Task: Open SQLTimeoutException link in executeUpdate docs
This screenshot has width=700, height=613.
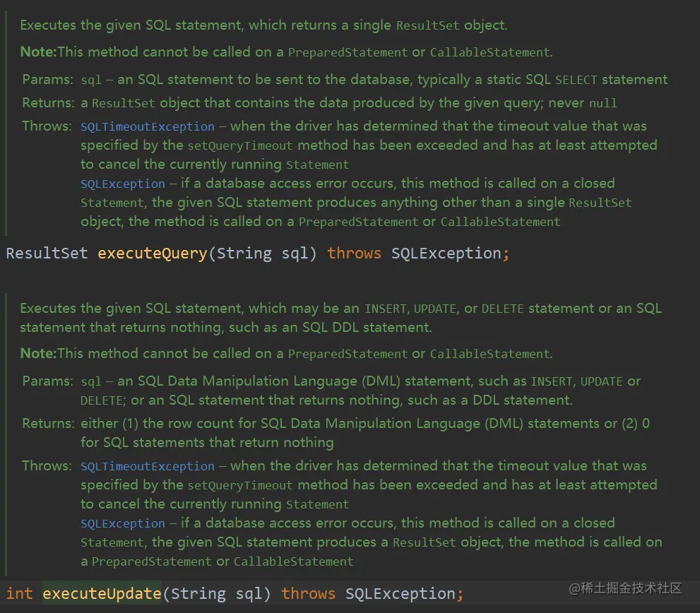Action: [x=147, y=466]
